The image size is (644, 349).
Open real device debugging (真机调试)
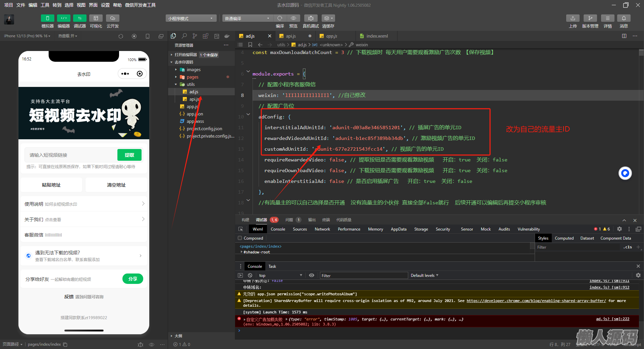[311, 18]
